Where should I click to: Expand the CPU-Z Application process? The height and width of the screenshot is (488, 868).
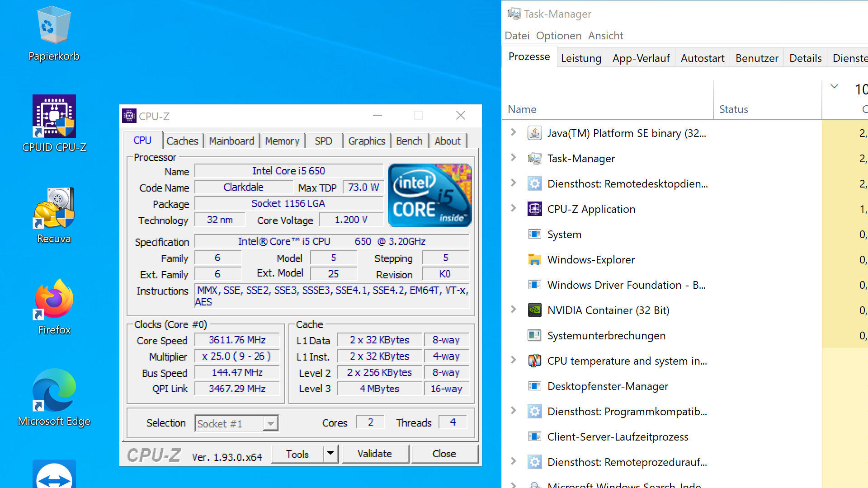(514, 208)
